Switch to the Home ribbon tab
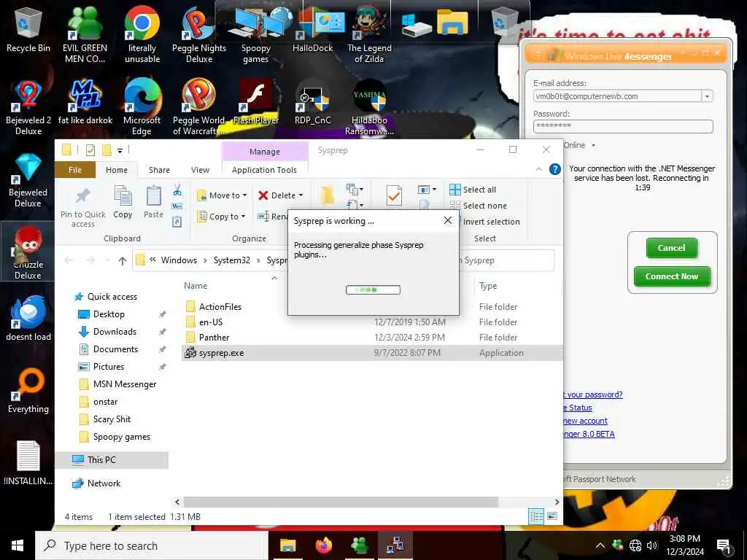747x560 pixels. coord(117,170)
